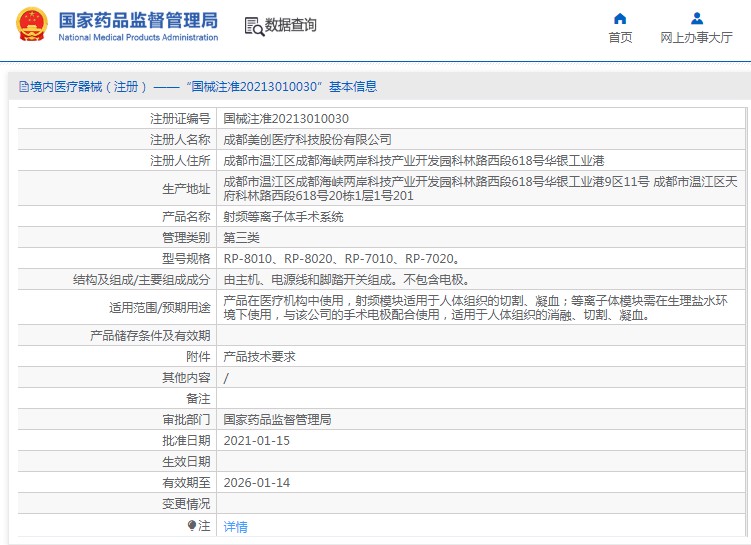Viewport: 751px width, 545px height.
Task: Click the 注册人名称 label
Action: click(180, 140)
